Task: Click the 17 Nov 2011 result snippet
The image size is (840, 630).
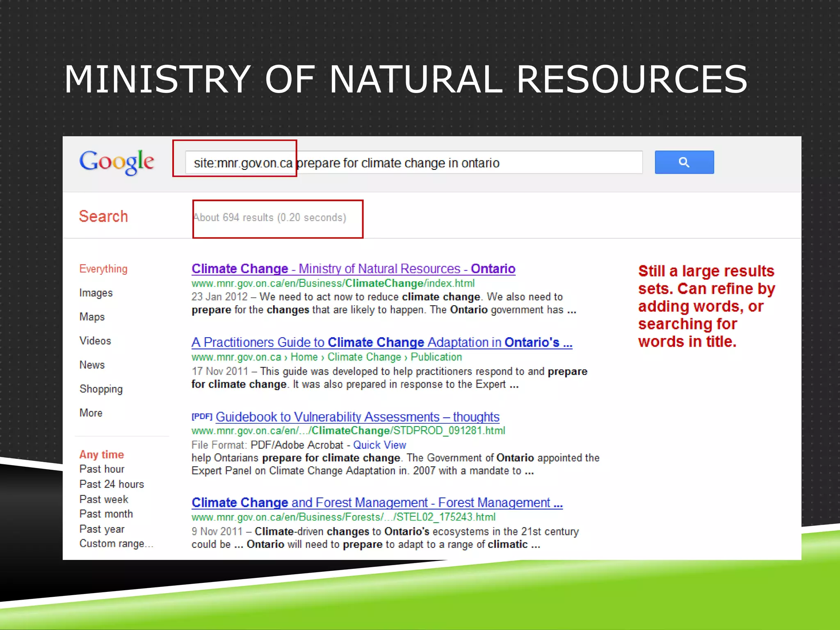Action: pos(390,378)
